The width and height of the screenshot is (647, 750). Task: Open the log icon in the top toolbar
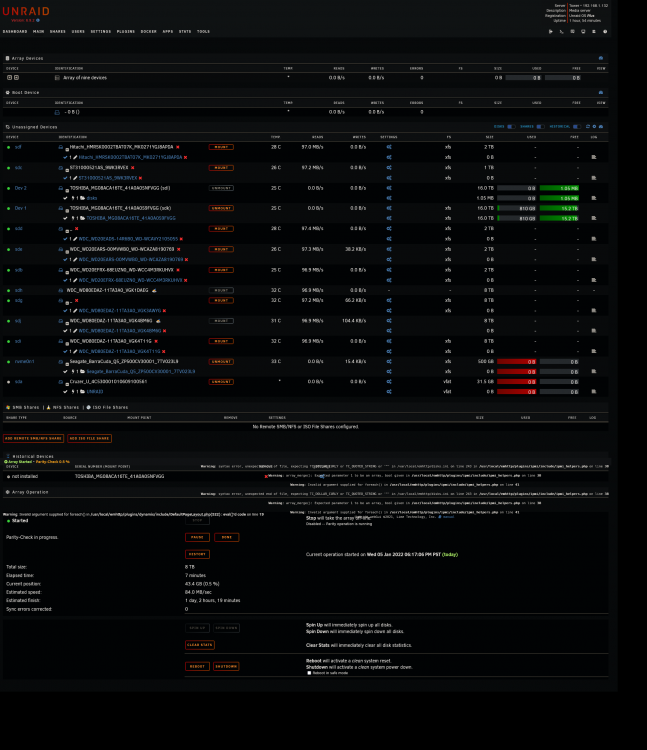coord(594,32)
